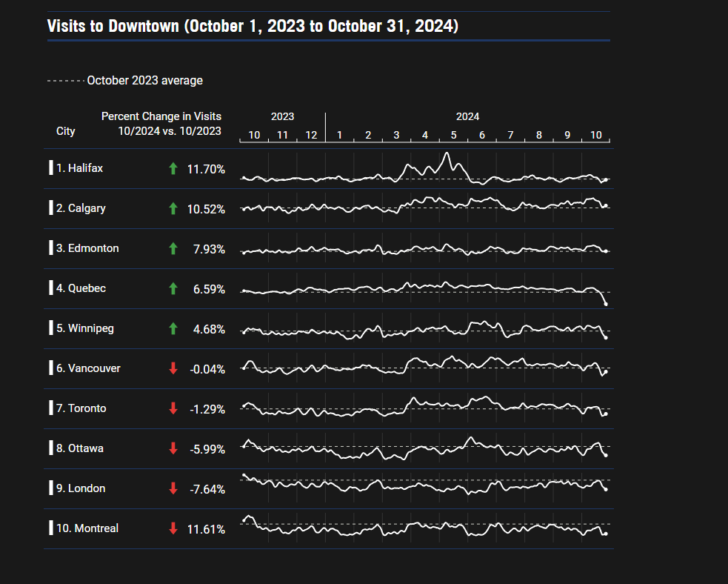Click the green increase arrow next to Winnipeg

point(173,329)
